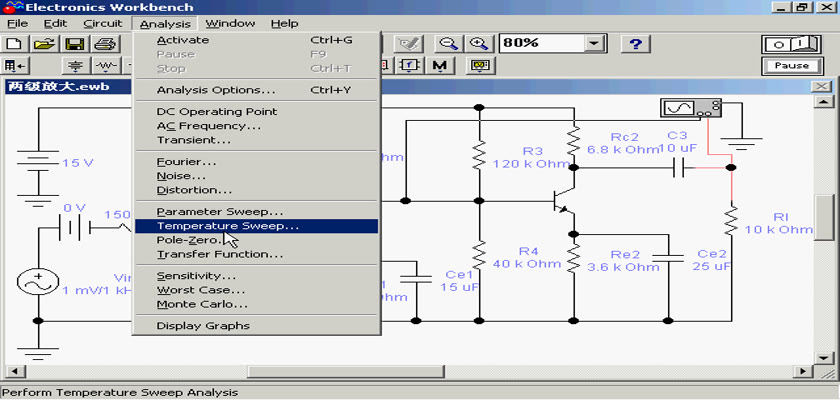This screenshot has width=840, height=400.
Task: Click the NPN transistor symbol
Action: (x=565, y=201)
